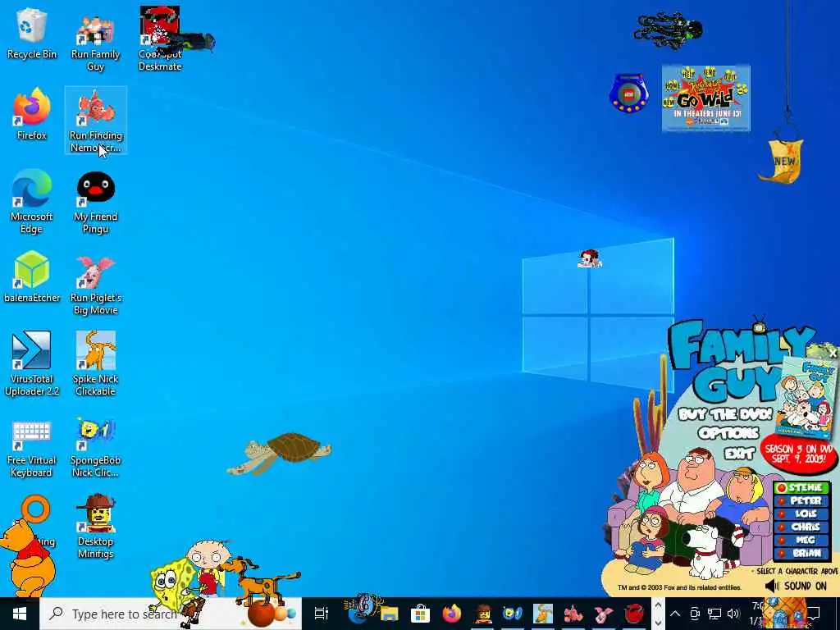Image resolution: width=840 pixels, height=630 pixels.
Task: Open the Windows Start menu
Action: point(19,614)
